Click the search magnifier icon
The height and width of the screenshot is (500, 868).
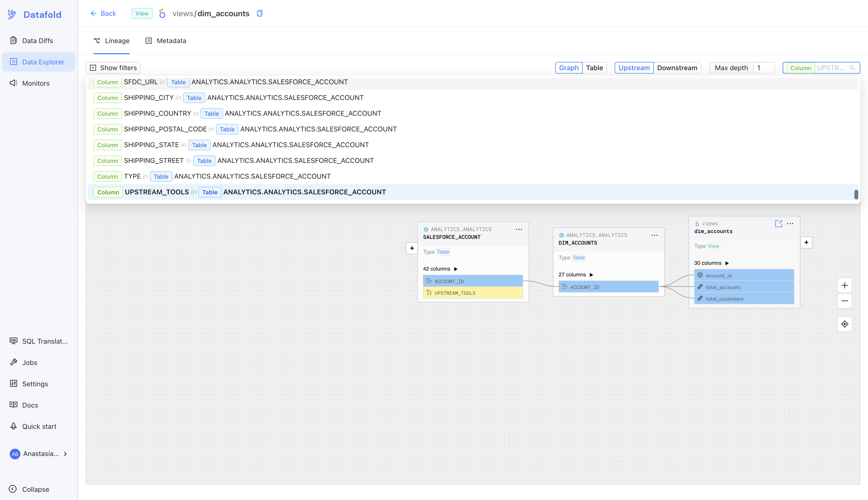852,68
